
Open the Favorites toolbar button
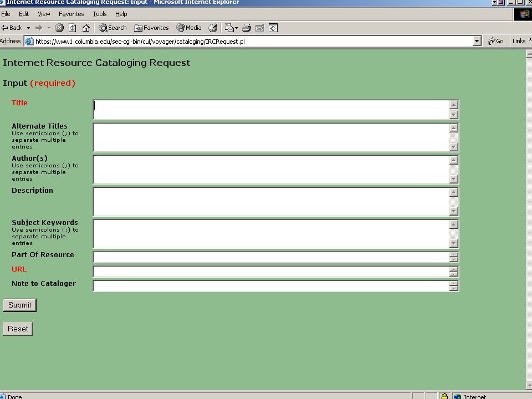coord(151,28)
